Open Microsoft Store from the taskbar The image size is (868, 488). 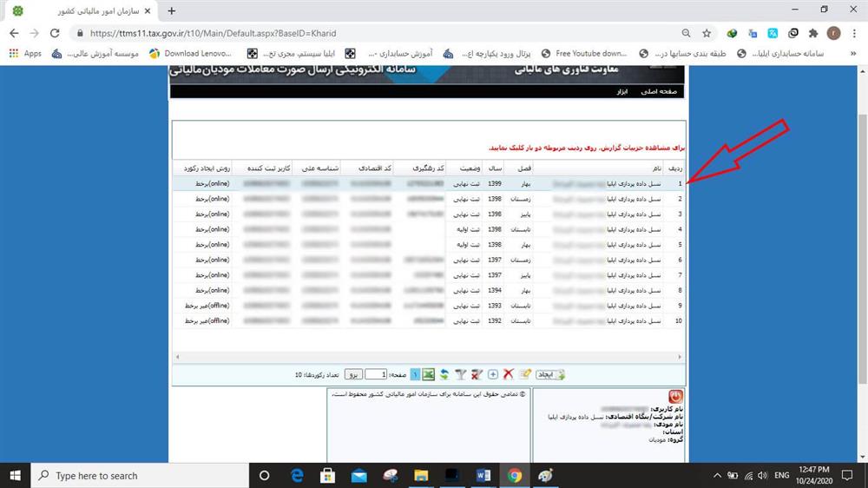pos(328,475)
